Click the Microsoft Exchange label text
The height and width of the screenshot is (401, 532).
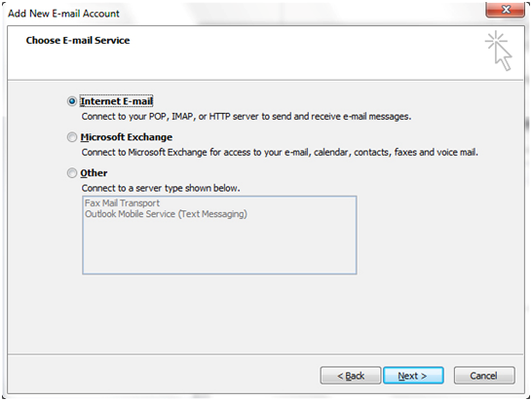point(127,137)
